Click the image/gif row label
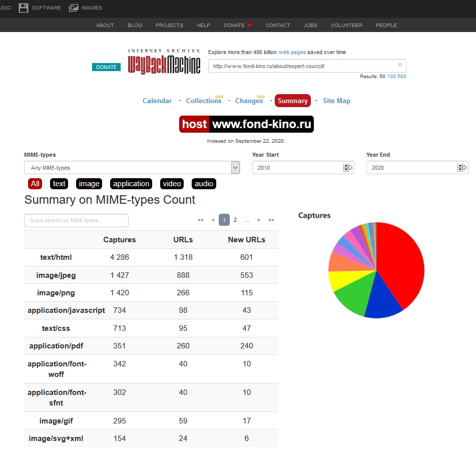 (56, 421)
